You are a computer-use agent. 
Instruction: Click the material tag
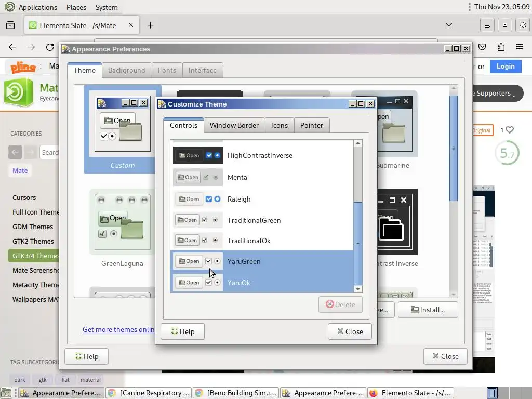pos(90,380)
